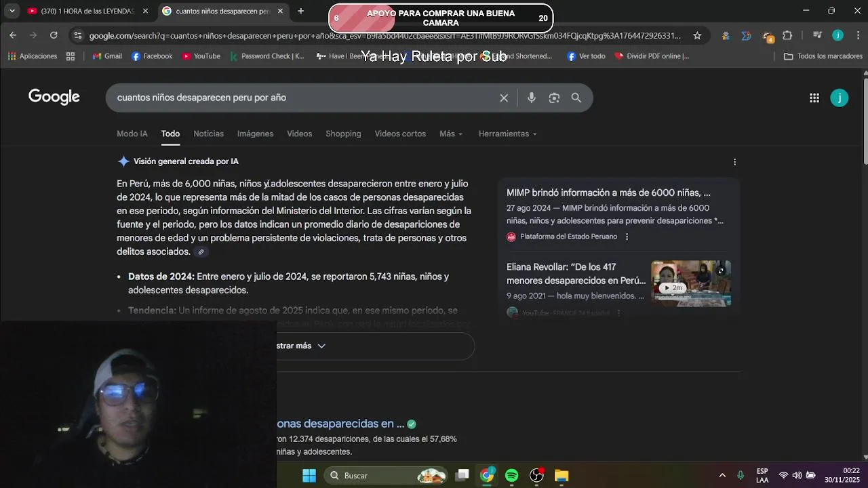Screen dimensions: 868x488
Task: Open the Aplicaciones bookmarks shortcut
Action: (x=33, y=56)
